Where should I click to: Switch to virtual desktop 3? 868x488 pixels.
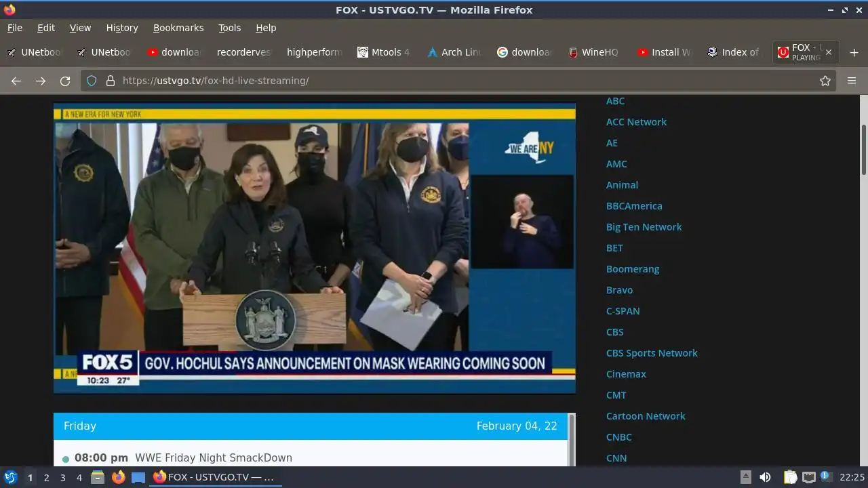[x=62, y=478]
